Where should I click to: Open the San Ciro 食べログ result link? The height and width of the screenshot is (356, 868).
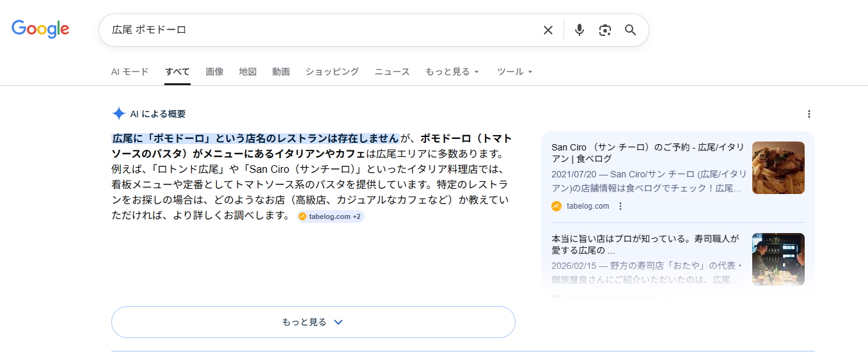pyautogui.click(x=647, y=153)
